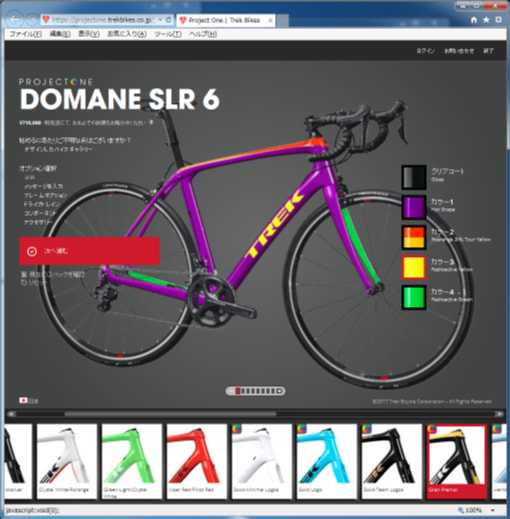510x519 pixels.
Task: Click the フレームオプション option link
Action: point(45,195)
